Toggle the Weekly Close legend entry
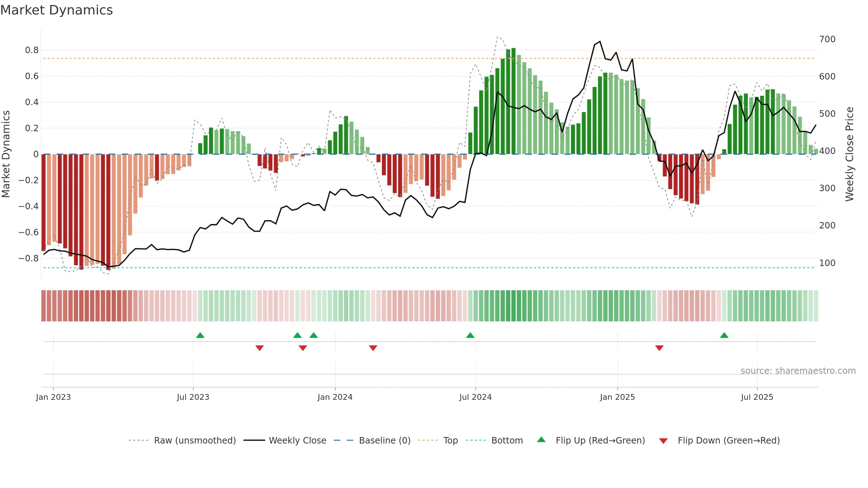This screenshot has width=868, height=488. click(285, 440)
